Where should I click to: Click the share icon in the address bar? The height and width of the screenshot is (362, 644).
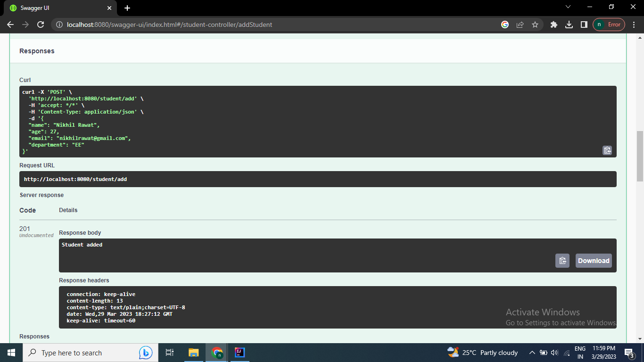(x=520, y=25)
